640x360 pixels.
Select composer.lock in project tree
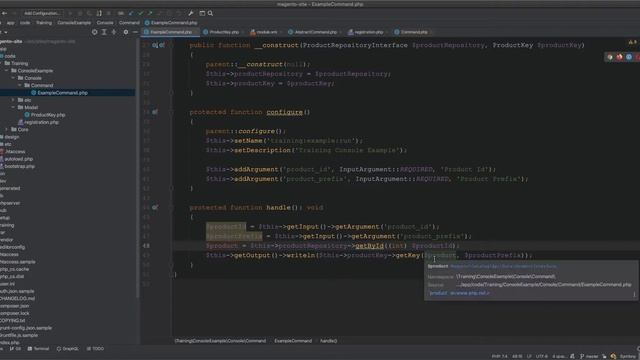(14, 313)
